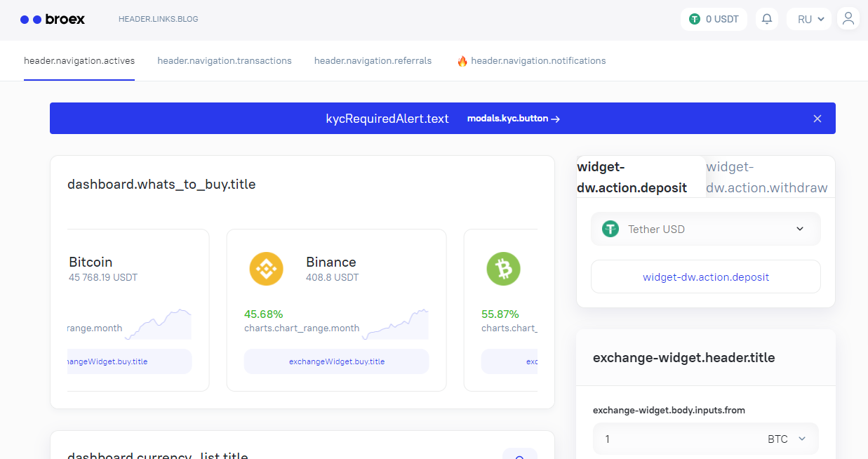Open the notifications bell icon

pos(767,19)
